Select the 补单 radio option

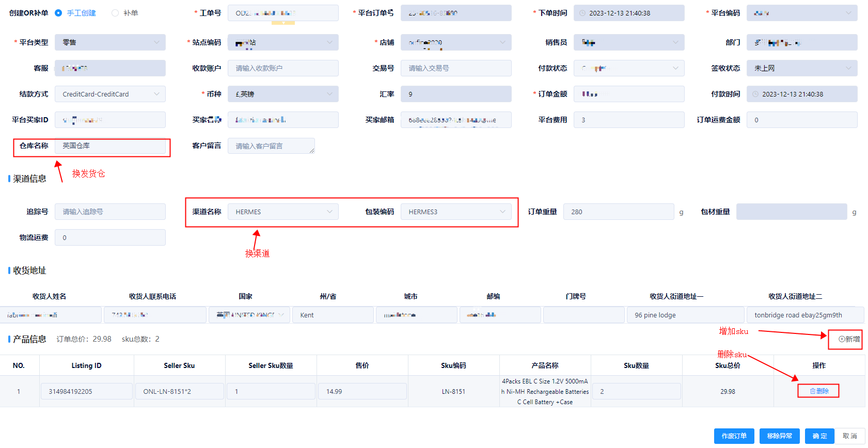[115, 13]
